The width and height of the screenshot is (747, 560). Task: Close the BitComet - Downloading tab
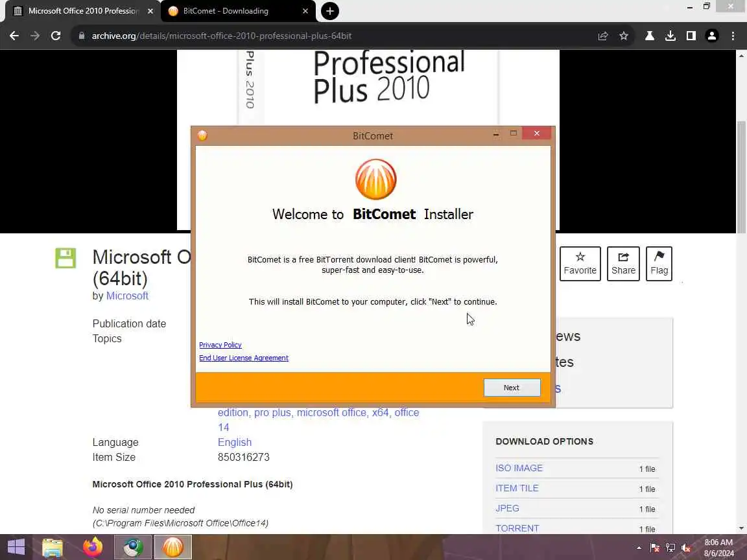(x=305, y=11)
